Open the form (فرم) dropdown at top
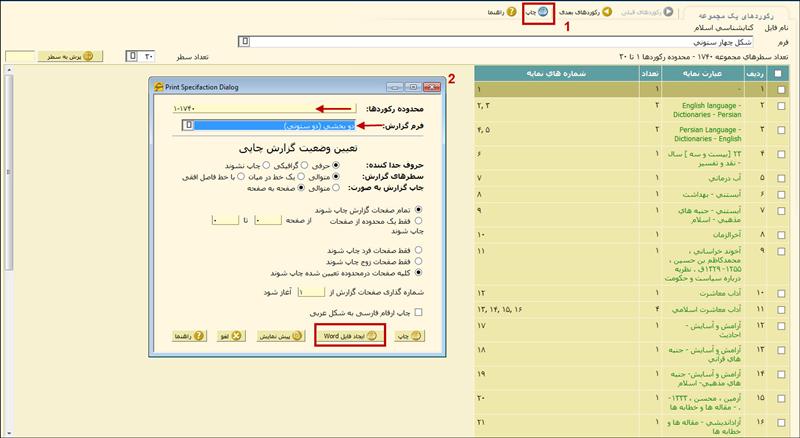This screenshot has height=438, width=800. coord(243,42)
